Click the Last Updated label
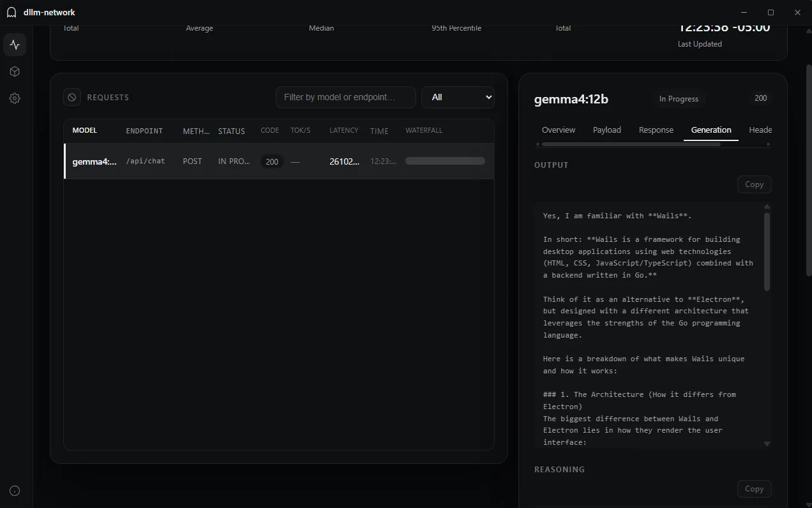812x508 pixels. pos(700,44)
